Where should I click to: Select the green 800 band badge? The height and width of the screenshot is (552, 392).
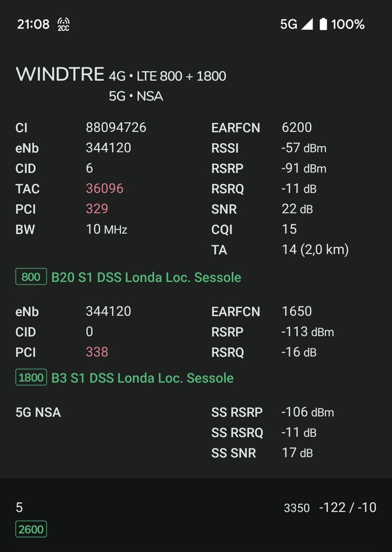pos(31,277)
